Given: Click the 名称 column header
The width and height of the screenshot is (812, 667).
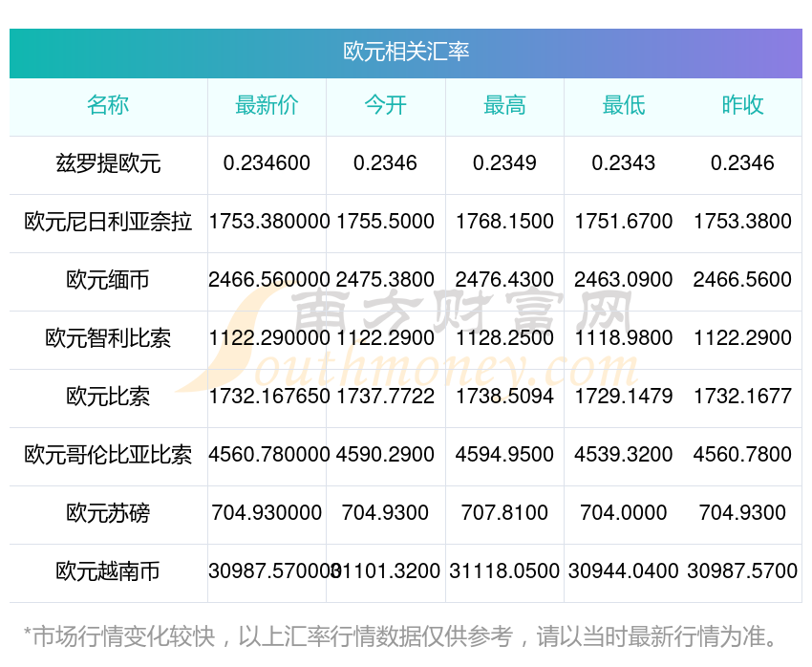Looking at the screenshot, I should pos(108,105).
